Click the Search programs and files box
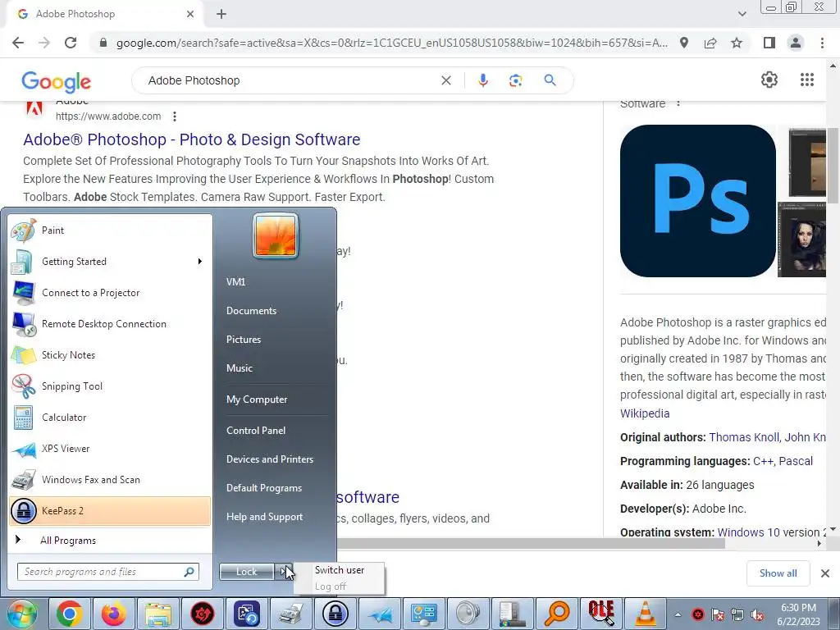Image resolution: width=840 pixels, height=630 pixels. (x=107, y=572)
